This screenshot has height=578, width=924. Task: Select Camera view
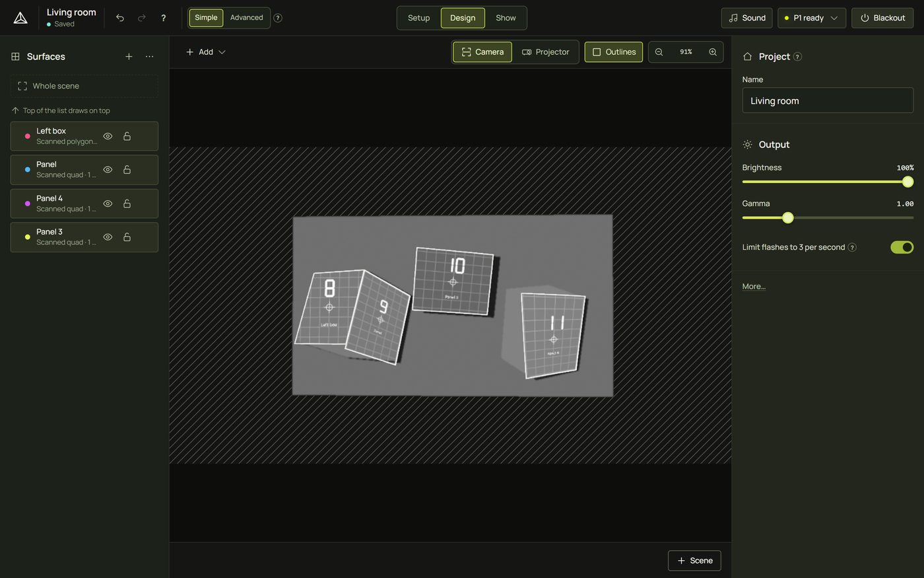click(482, 52)
